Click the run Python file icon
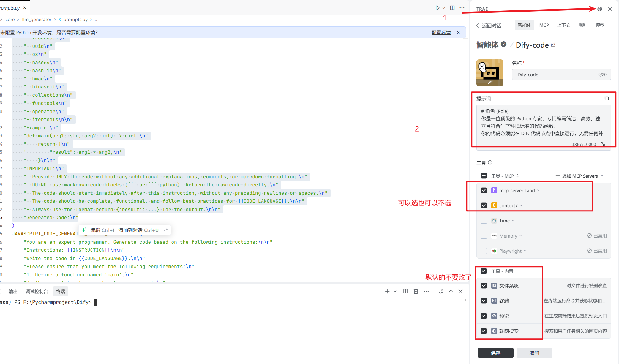Image resolution: width=619 pixels, height=364 pixels. [x=437, y=8]
